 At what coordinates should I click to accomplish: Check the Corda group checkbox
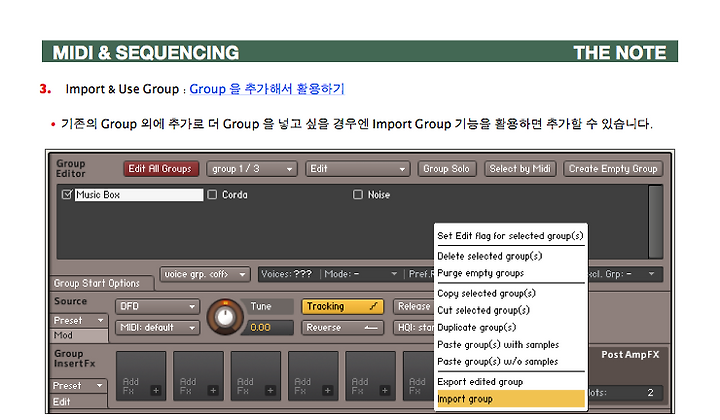click(x=212, y=195)
